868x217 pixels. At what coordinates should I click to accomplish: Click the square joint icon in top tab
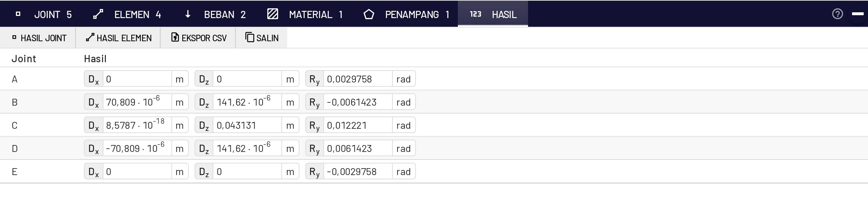tap(18, 14)
